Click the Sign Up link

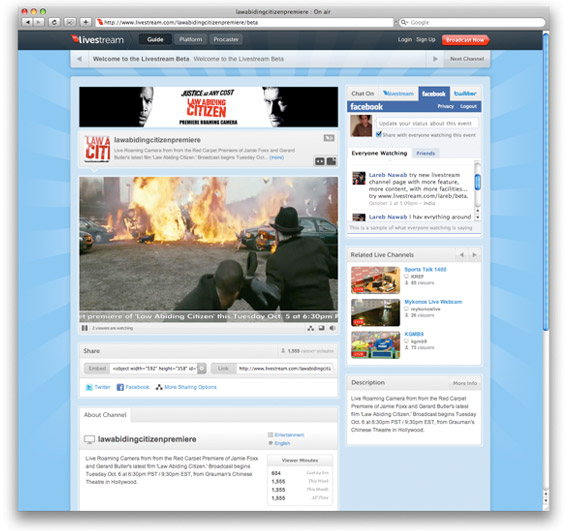click(426, 39)
